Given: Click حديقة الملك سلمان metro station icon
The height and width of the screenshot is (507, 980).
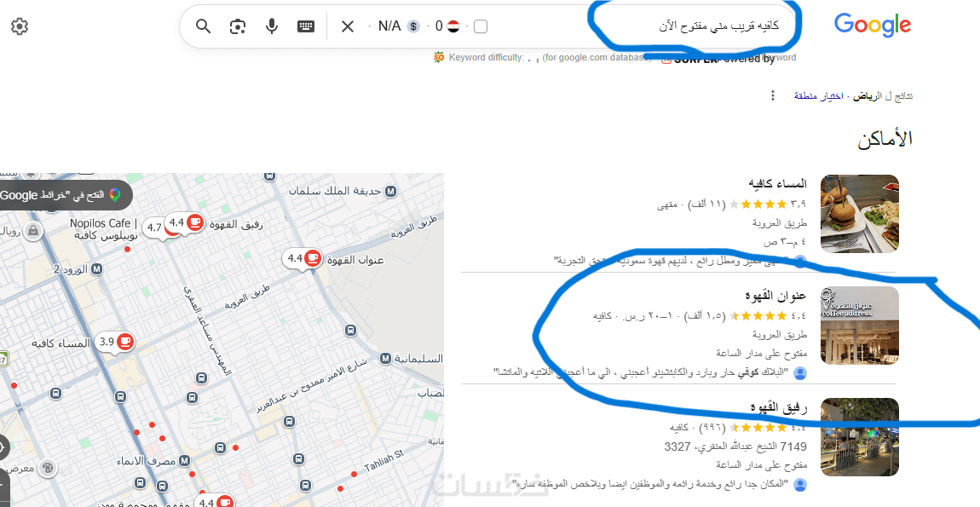Looking at the screenshot, I should (390, 191).
